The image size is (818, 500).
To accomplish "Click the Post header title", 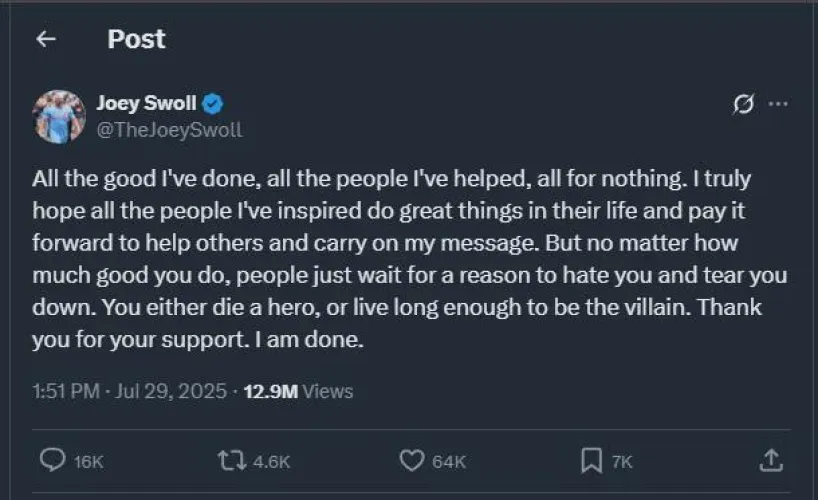I will point(136,39).
